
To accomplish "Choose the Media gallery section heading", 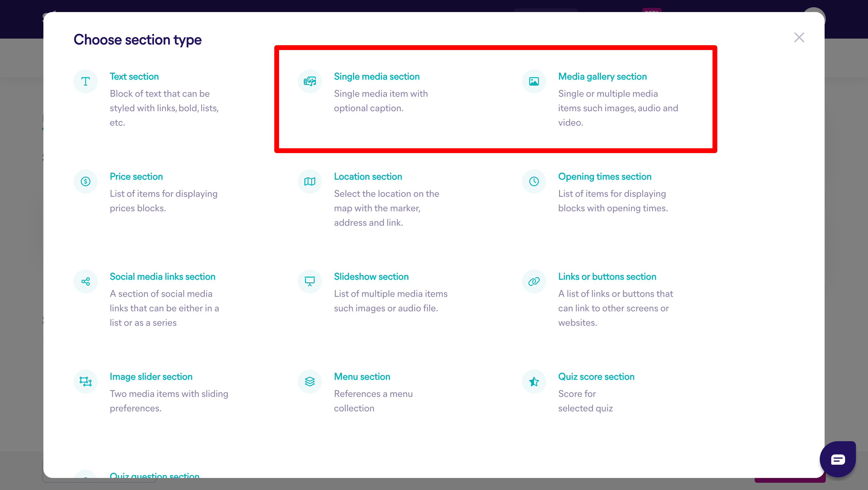I will (x=602, y=77).
